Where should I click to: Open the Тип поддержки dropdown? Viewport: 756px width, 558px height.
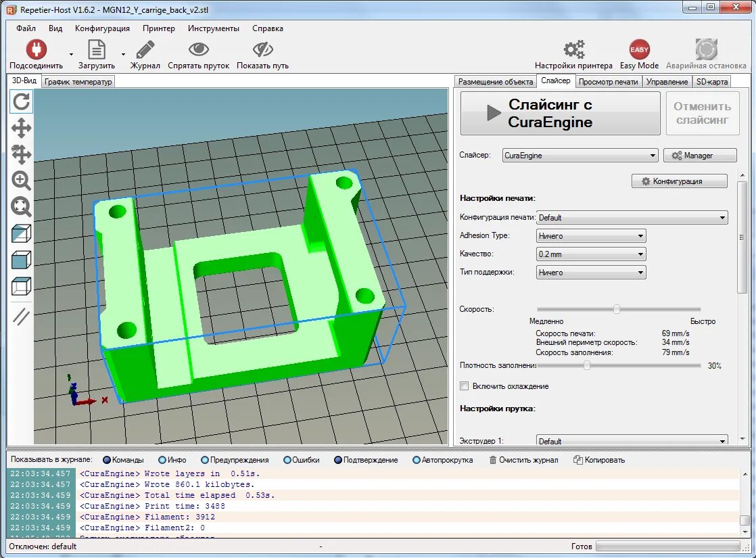(x=591, y=273)
